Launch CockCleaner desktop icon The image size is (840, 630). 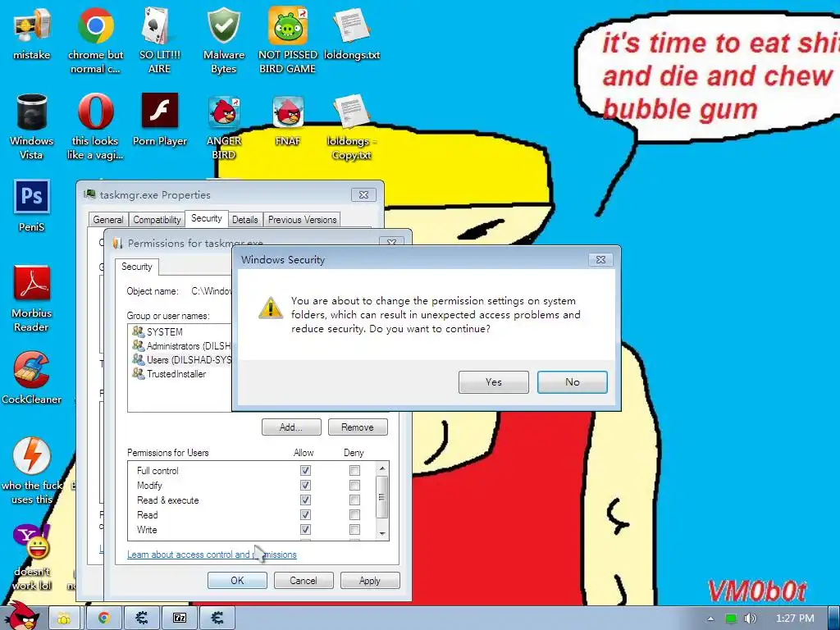tap(32, 377)
